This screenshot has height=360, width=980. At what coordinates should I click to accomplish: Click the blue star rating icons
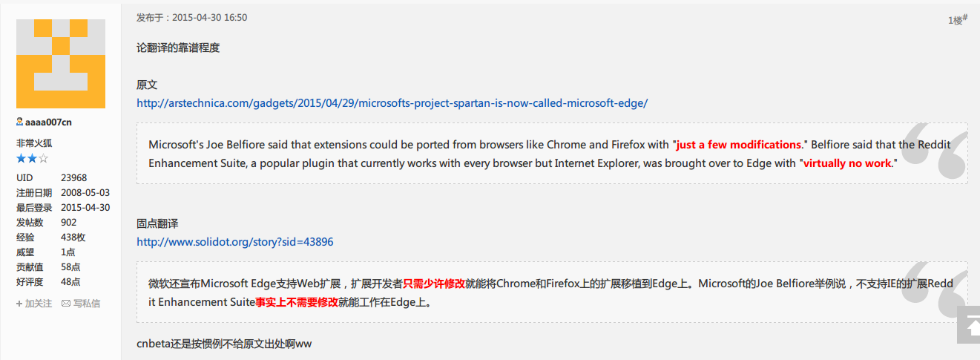click(33, 159)
